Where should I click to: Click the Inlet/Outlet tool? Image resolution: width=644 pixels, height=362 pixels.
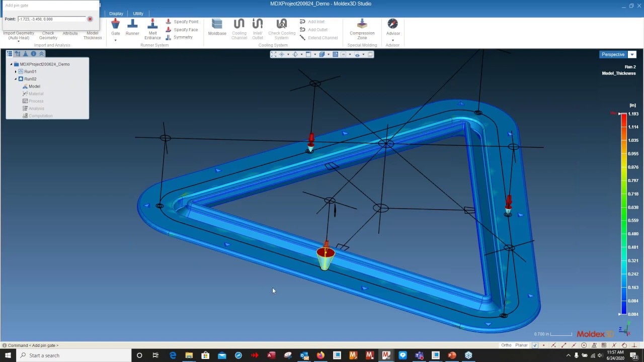point(257,29)
